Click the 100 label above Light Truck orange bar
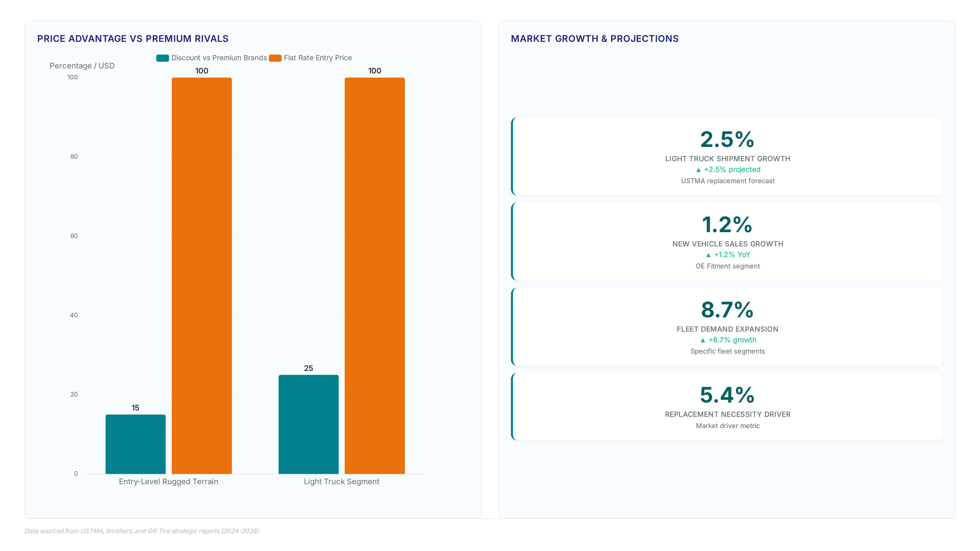 375,71
